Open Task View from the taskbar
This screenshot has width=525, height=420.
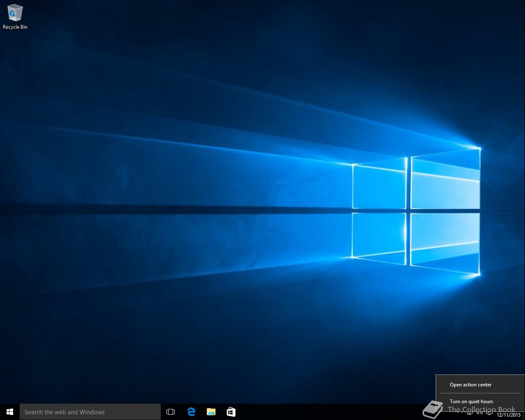tap(171, 412)
